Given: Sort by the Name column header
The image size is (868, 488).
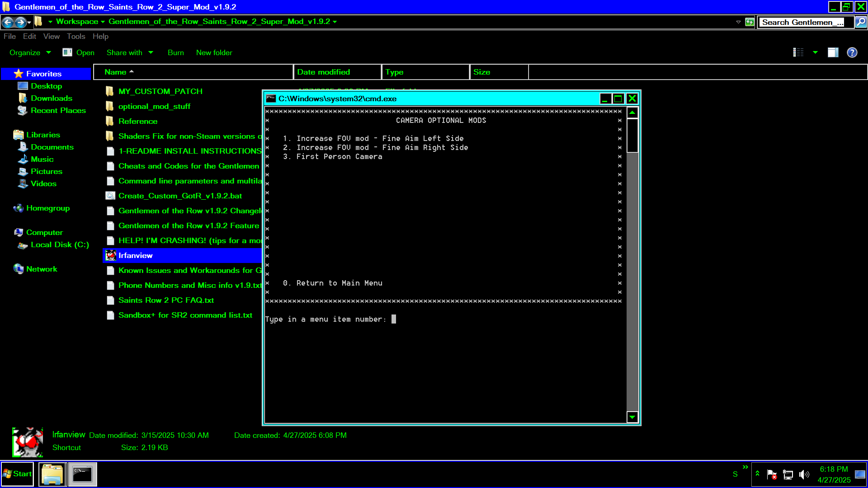Looking at the screenshot, I should [193, 72].
